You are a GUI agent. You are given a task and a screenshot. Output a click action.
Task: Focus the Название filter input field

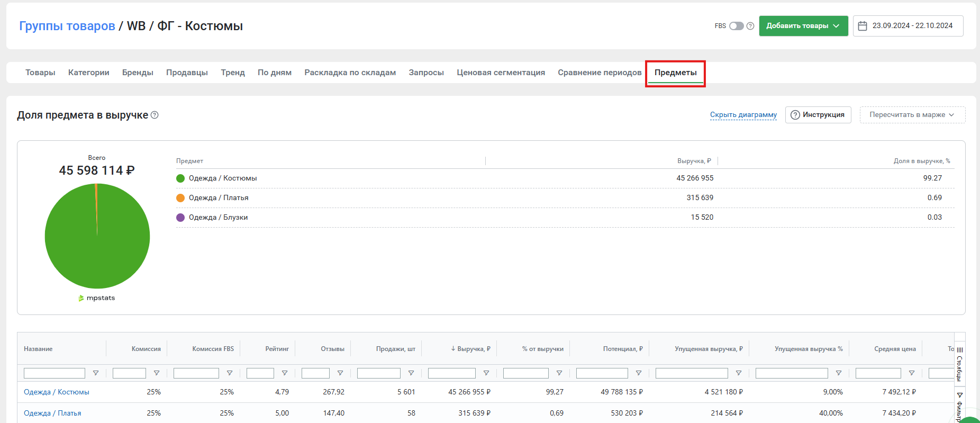tap(55, 373)
